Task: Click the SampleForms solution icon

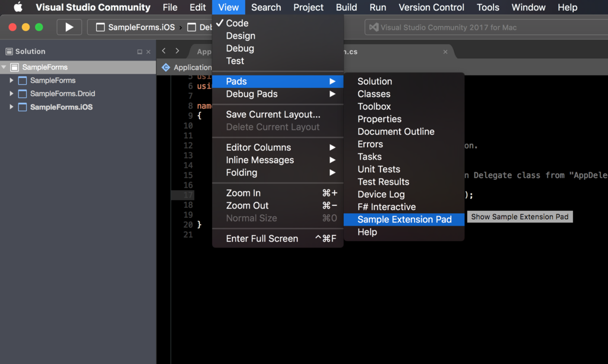Action: pyautogui.click(x=14, y=67)
